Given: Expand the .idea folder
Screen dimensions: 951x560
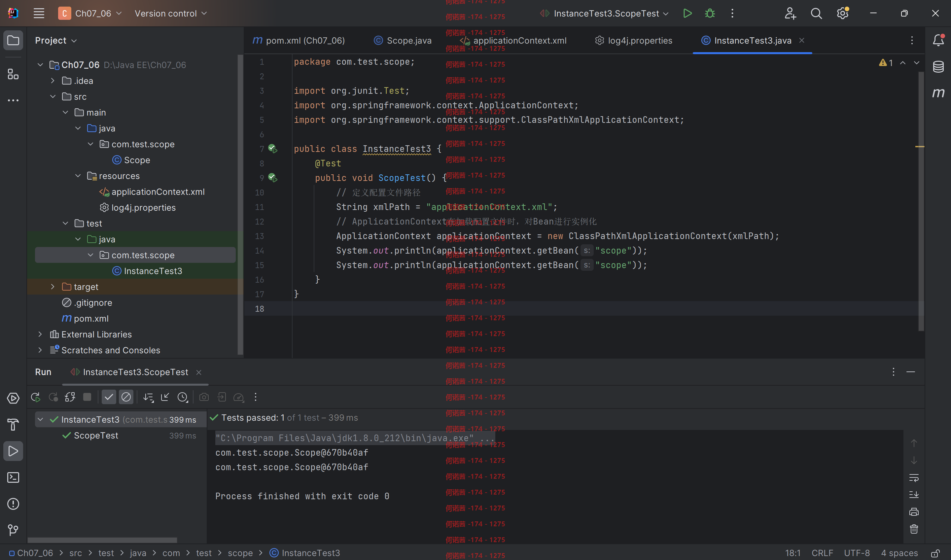Looking at the screenshot, I should click(x=53, y=81).
